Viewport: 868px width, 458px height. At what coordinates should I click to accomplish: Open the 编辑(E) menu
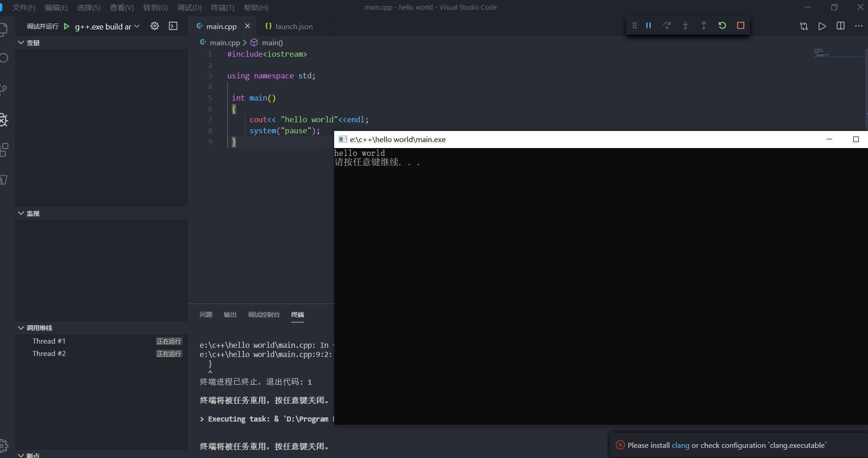tap(56, 7)
